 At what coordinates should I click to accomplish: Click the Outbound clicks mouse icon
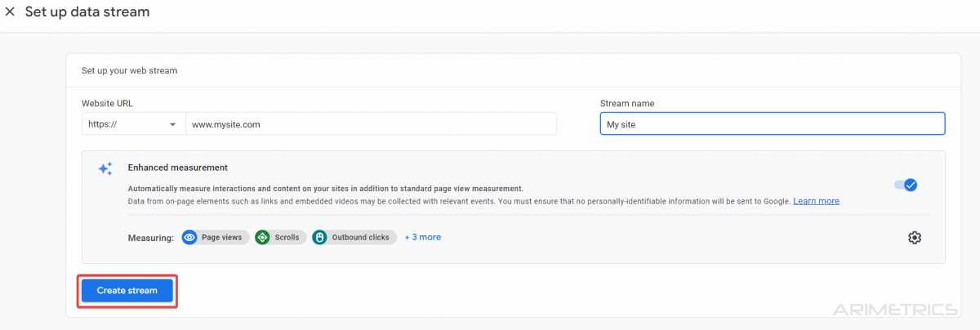tap(319, 238)
